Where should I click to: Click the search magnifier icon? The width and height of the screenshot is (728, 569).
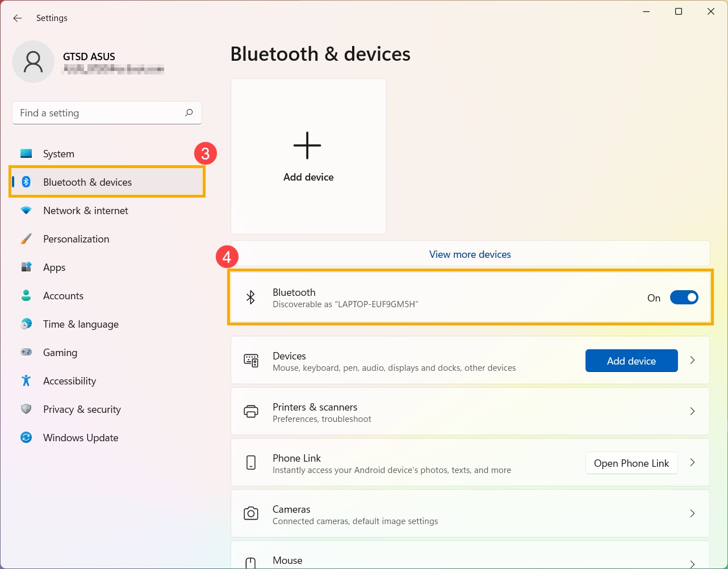tap(189, 112)
